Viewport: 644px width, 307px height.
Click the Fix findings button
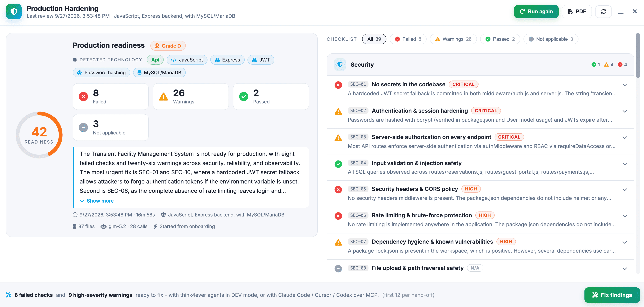[x=612, y=295]
